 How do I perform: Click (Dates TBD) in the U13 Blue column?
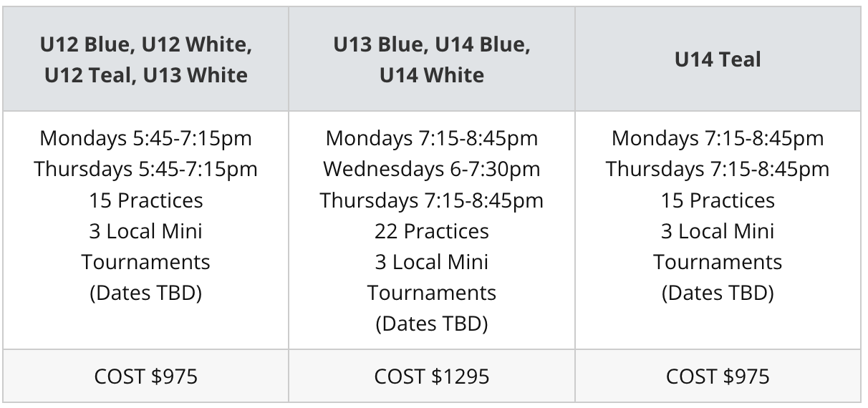coord(432,324)
